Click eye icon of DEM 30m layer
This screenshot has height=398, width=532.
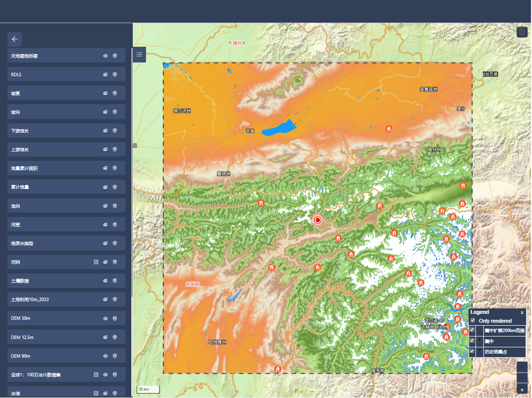[106, 318]
